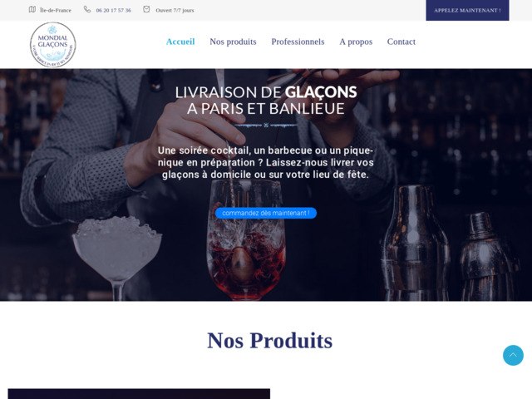Click the Ouvert 7/7 jours text

click(175, 11)
